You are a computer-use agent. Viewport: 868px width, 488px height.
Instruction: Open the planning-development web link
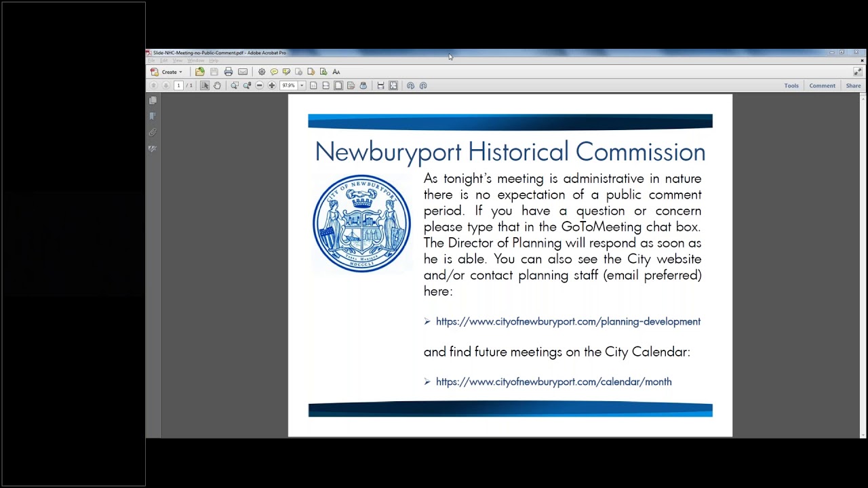pyautogui.click(x=568, y=322)
